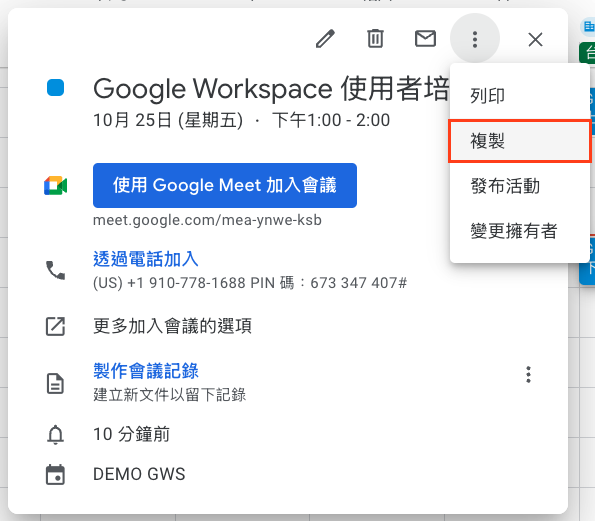The image size is (595, 521).
Task: Click the phone handset icon
Action: tap(55, 270)
